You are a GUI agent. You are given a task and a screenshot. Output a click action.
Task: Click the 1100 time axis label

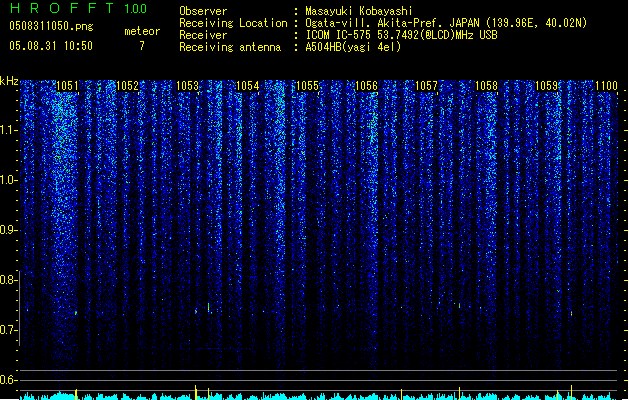coord(606,86)
